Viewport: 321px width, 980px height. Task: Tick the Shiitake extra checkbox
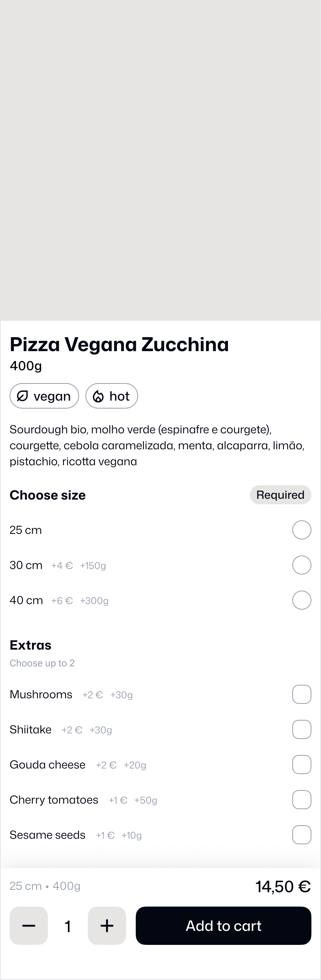pos(302,729)
